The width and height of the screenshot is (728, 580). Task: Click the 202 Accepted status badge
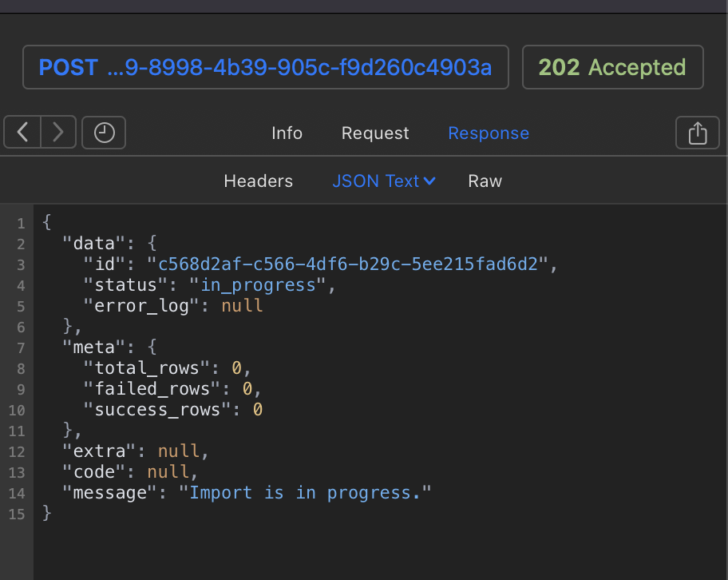tap(612, 67)
